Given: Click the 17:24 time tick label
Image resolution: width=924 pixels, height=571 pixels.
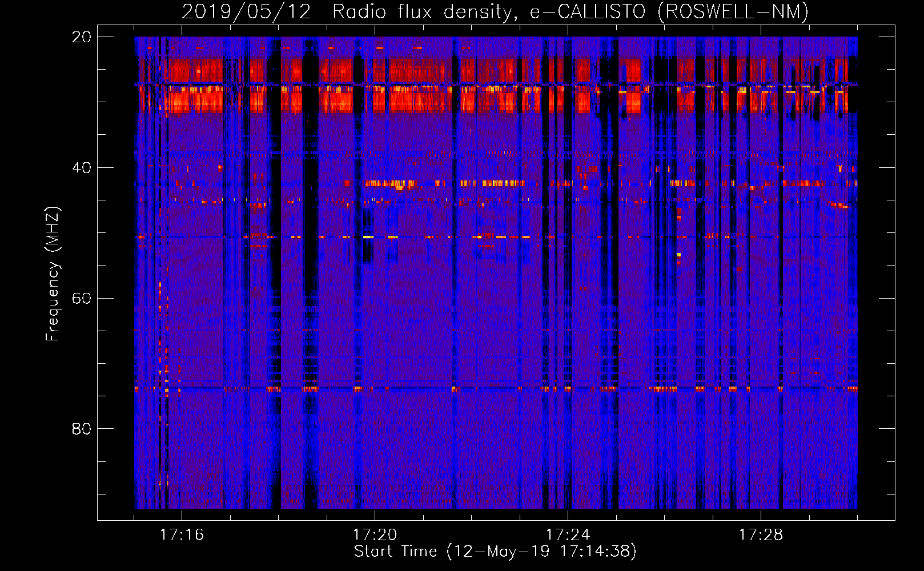Looking at the screenshot, I should point(568,534).
